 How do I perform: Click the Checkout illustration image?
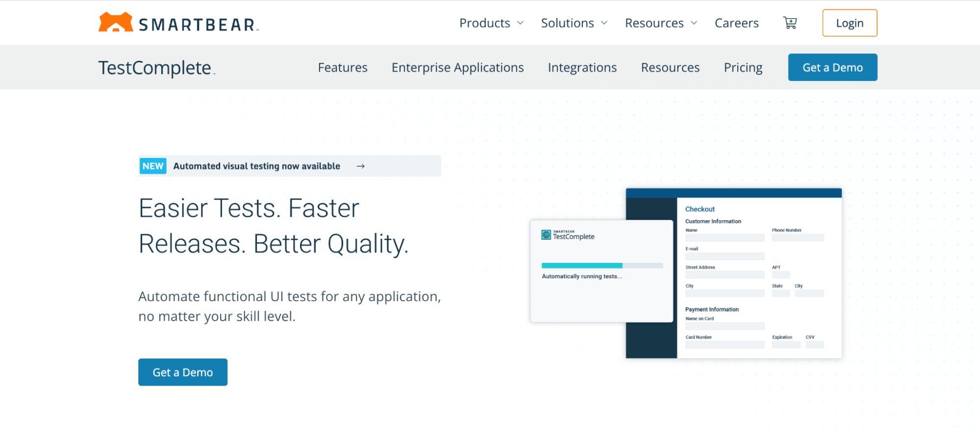[733, 273]
